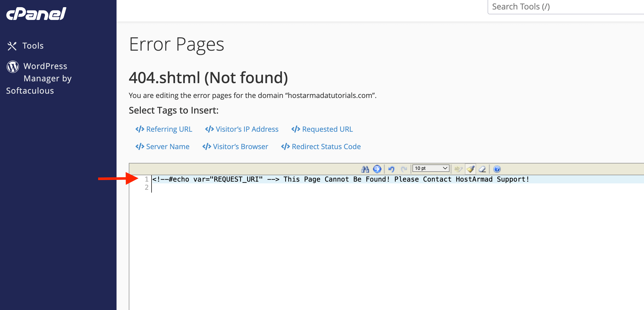The width and height of the screenshot is (644, 310).
Task: Insert the Redirect Status Code tag
Action: click(x=321, y=147)
